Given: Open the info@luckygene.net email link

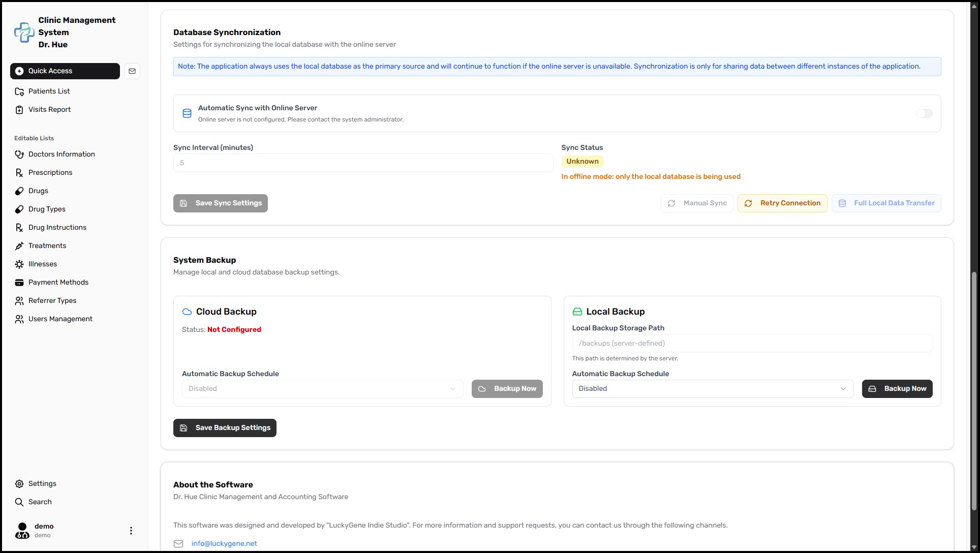Looking at the screenshot, I should (x=224, y=544).
